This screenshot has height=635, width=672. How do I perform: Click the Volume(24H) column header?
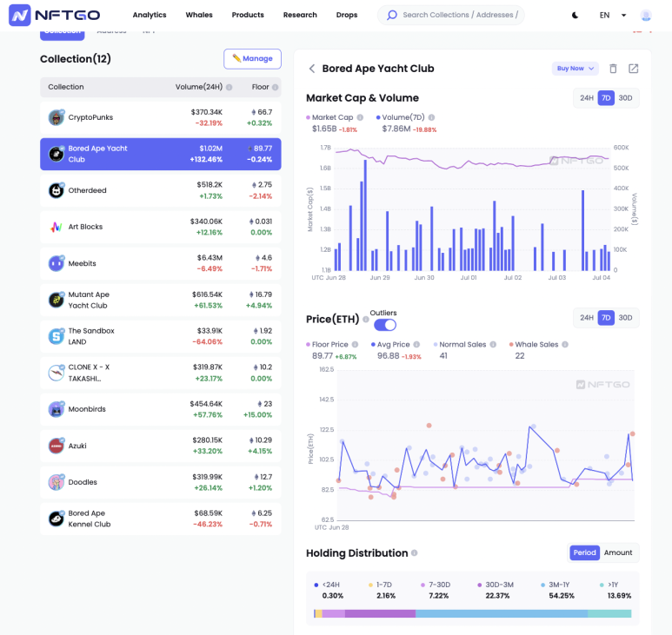(199, 87)
